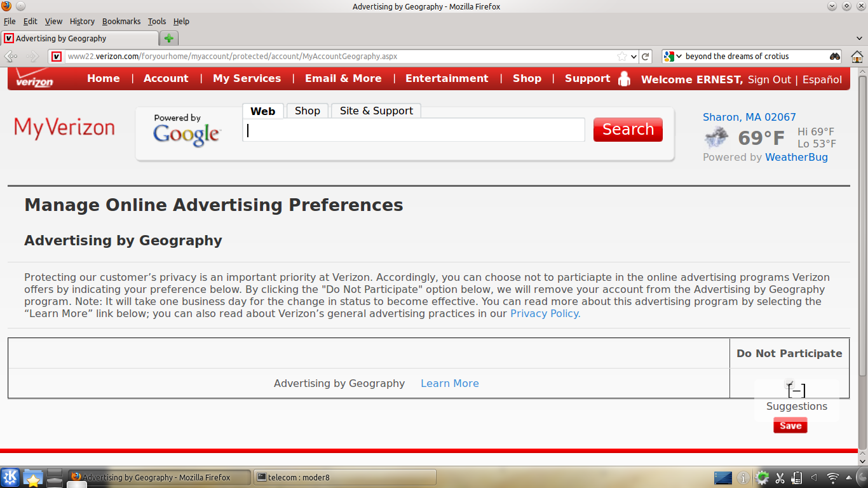Click the red Search button
Image resolution: width=868 pixels, height=488 pixels.
[x=628, y=130]
